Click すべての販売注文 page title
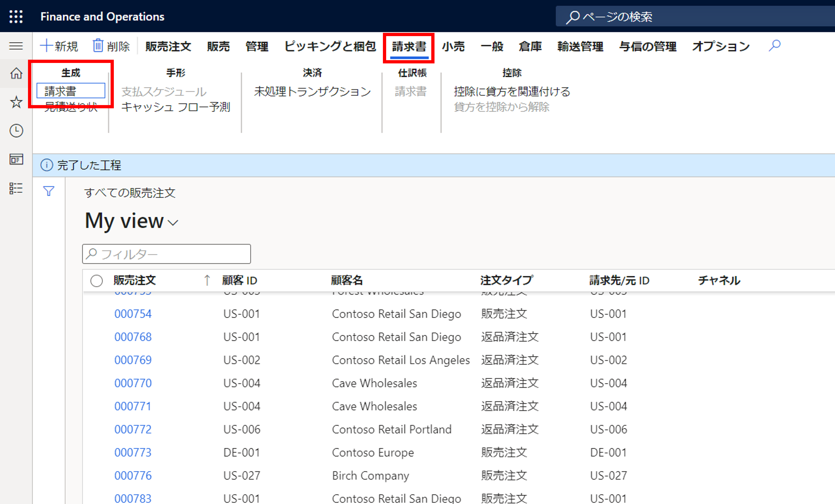This screenshot has height=504, width=835. pos(130,193)
